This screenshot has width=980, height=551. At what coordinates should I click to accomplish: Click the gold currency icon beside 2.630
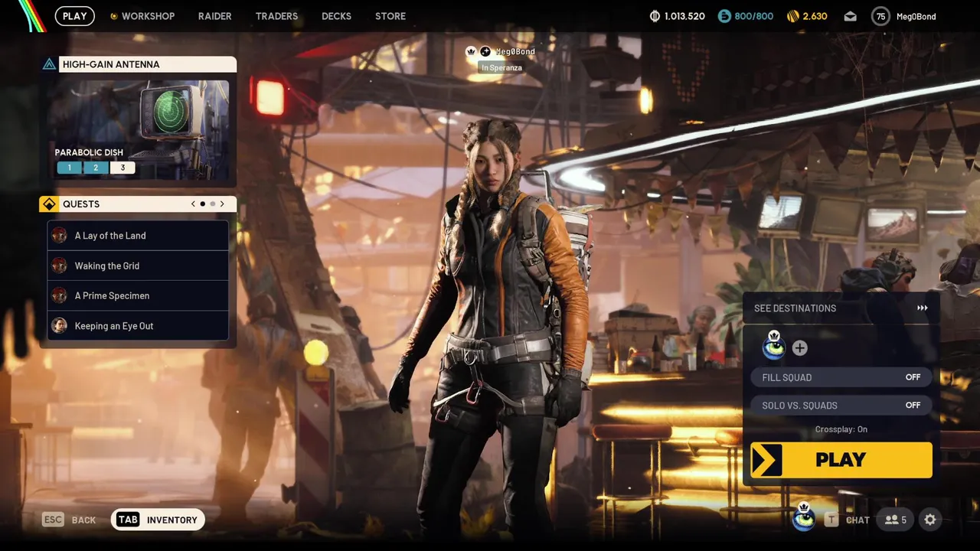[x=793, y=16]
